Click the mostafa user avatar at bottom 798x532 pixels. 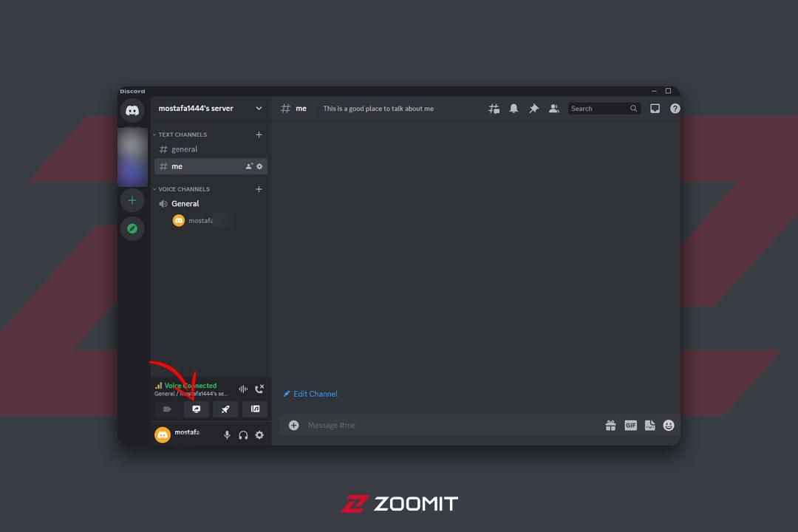(163, 434)
